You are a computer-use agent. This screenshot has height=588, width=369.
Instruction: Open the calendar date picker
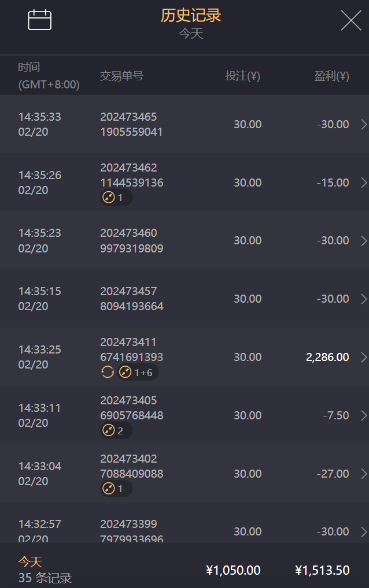40,20
